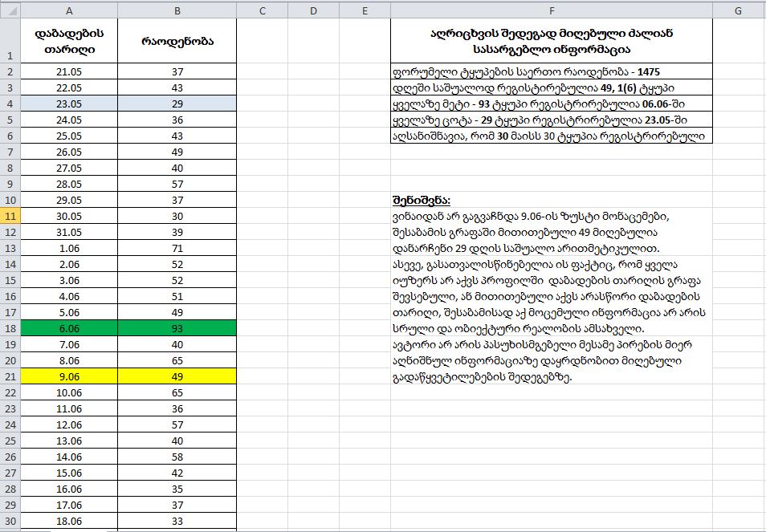Click date cell 24.05
766x532 pixels.
click(69, 120)
